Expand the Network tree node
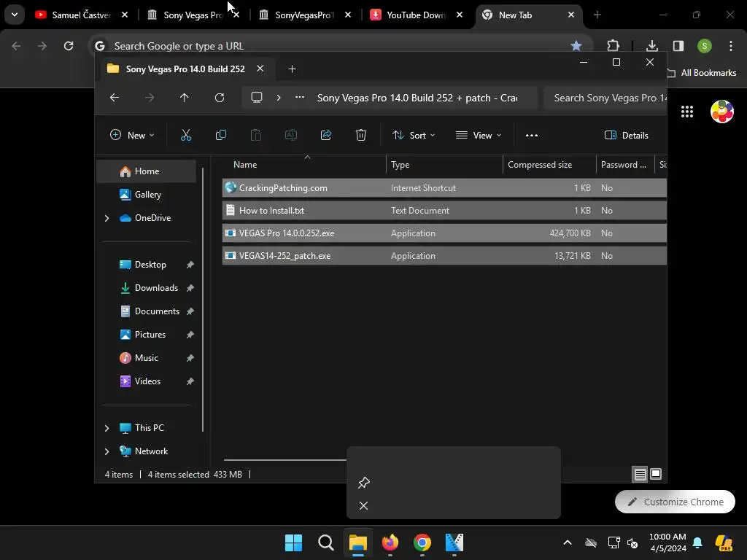Screen dimensions: 747x560 107,451
